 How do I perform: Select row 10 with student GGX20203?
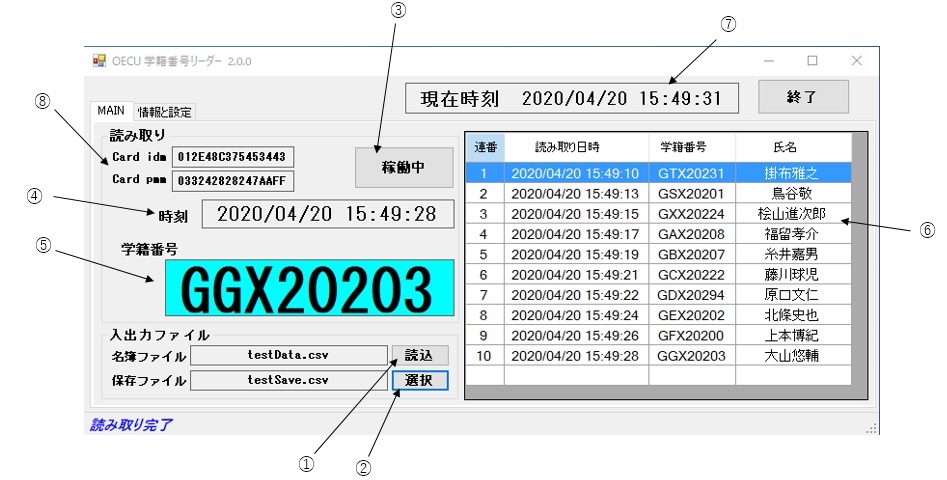point(656,356)
